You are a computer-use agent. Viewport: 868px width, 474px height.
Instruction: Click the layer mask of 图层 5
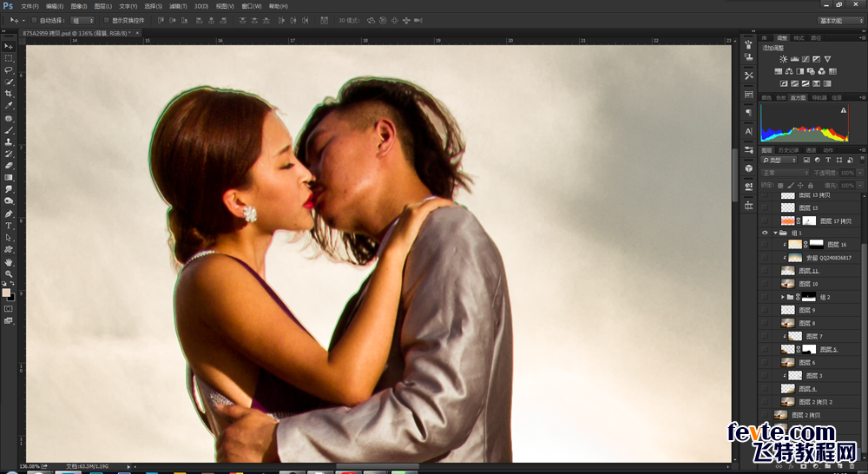(x=809, y=349)
